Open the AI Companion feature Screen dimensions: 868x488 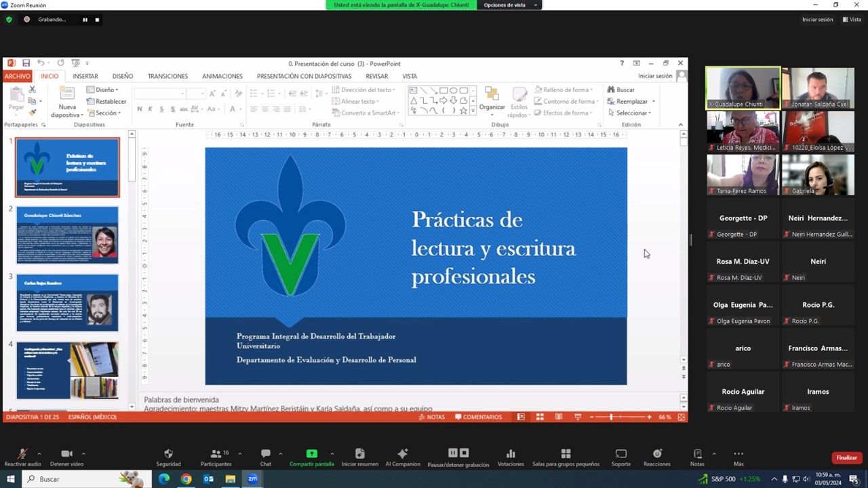click(402, 454)
